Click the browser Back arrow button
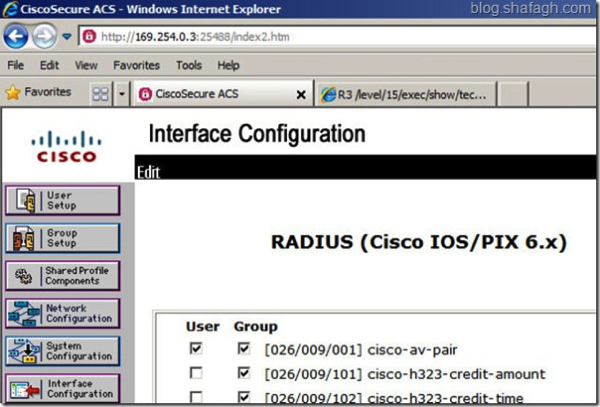This screenshot has height=407, width=600. (x=16, y=37)
